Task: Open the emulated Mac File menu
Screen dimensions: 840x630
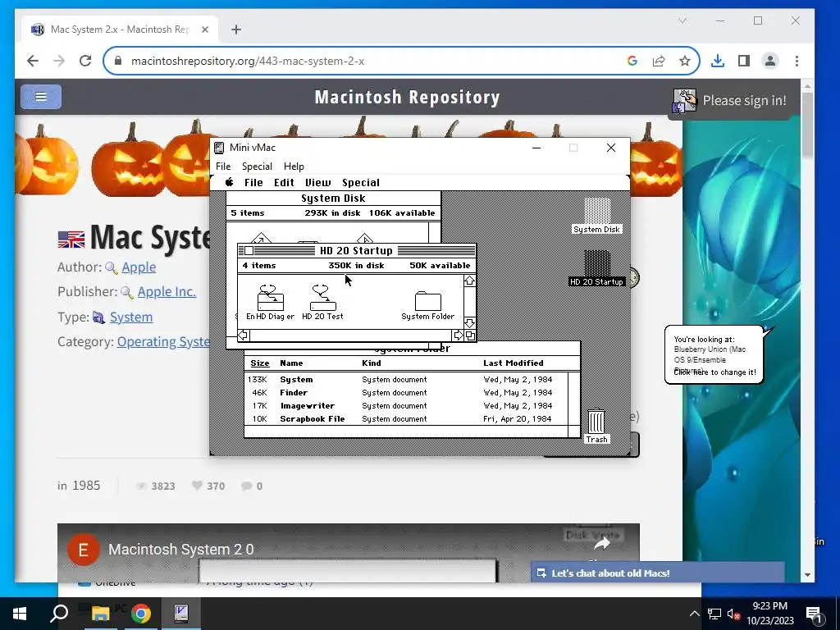Action: point(253,183)
